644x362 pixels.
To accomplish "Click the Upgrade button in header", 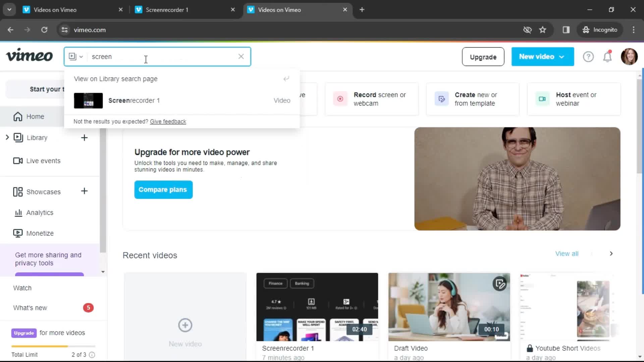I will (x=483, y=57).
